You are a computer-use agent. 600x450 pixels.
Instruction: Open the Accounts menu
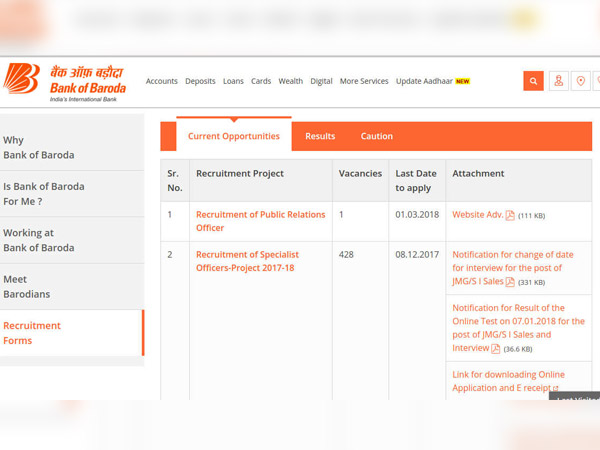point(161,81)
